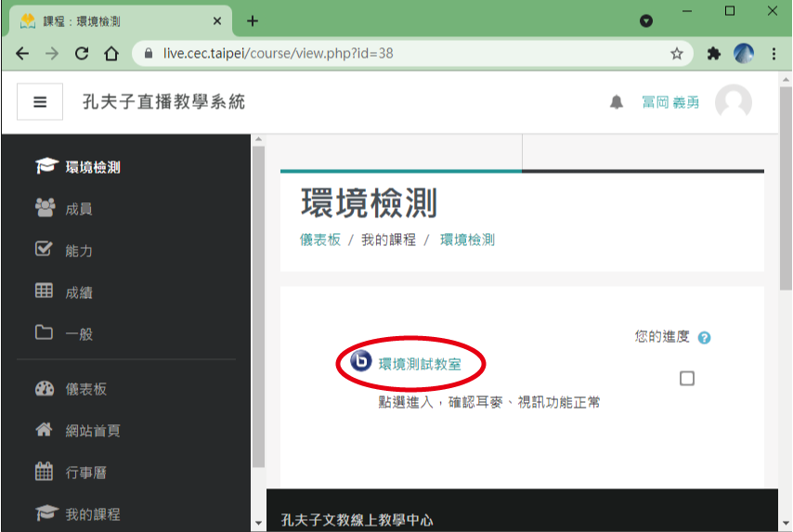Open 成員 participants in sidebar
Viewport: 793px width, 532px height.
(79, 209)
